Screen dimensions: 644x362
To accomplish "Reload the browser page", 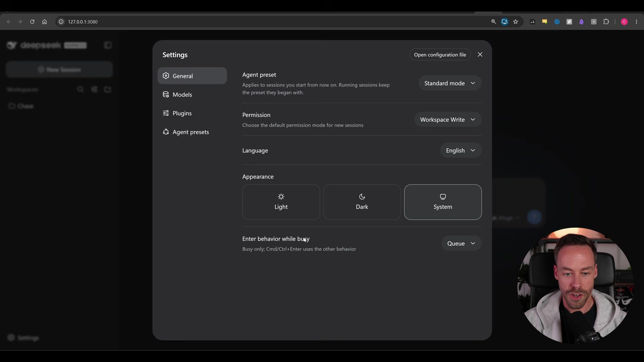I will pyautogui.click(x=32, y=22).
